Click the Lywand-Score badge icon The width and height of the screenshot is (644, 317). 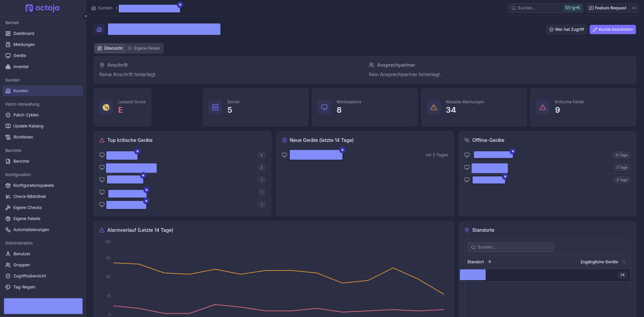[106, 107]
